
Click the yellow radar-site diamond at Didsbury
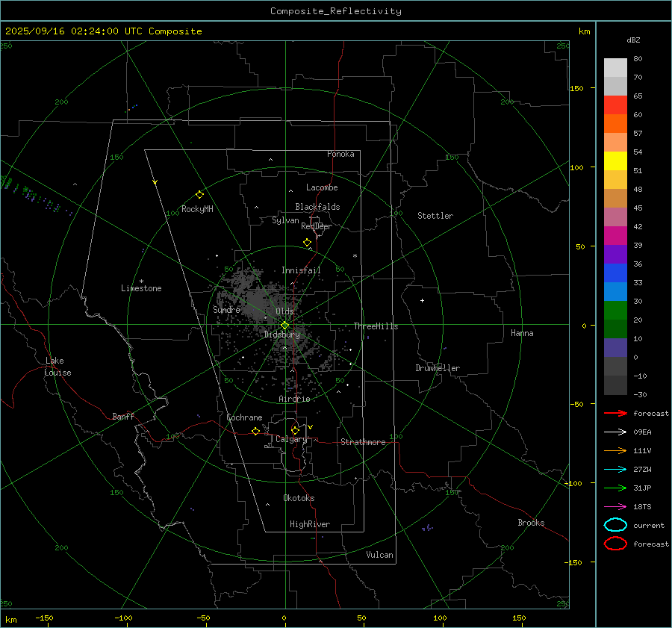[x=284, y=326]
